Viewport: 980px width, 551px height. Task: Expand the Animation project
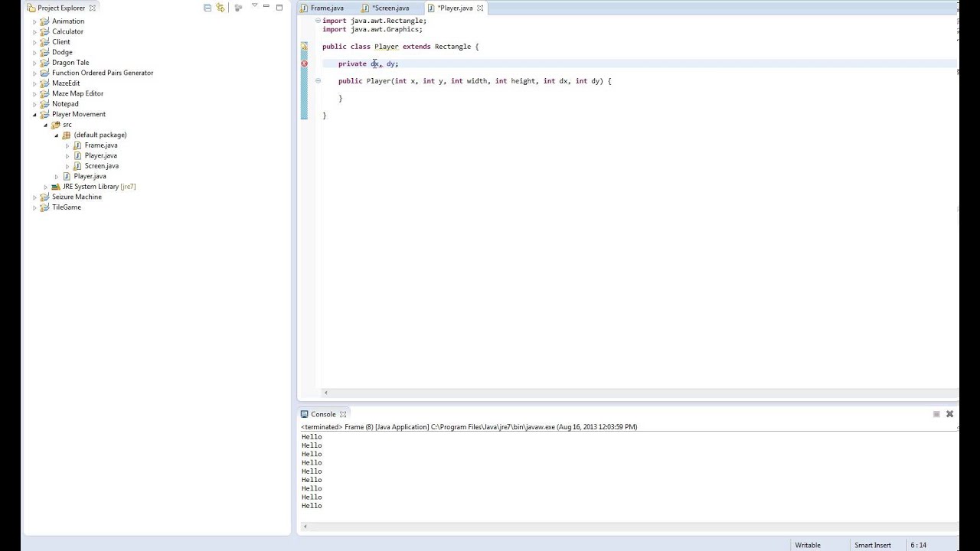pyautogui.click(x=35, y=21)
